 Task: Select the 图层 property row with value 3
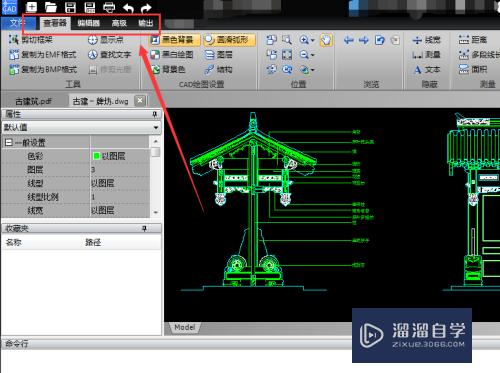(x=76, y=169)
